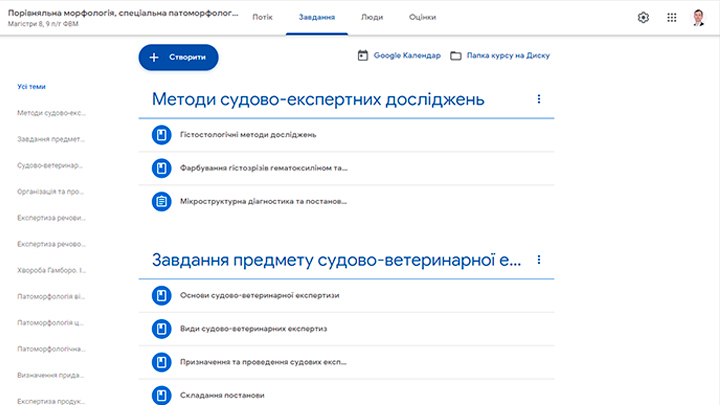Select the Завдання tab

(317, 17)
